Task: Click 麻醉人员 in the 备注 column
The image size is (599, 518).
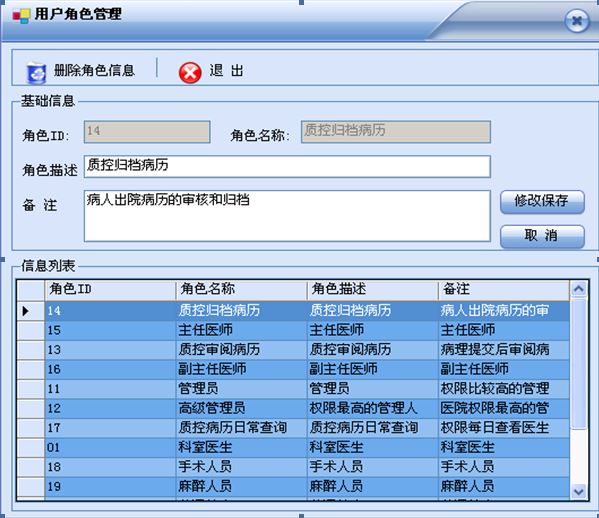Action: pyautogui.click(x=503, y=487)
